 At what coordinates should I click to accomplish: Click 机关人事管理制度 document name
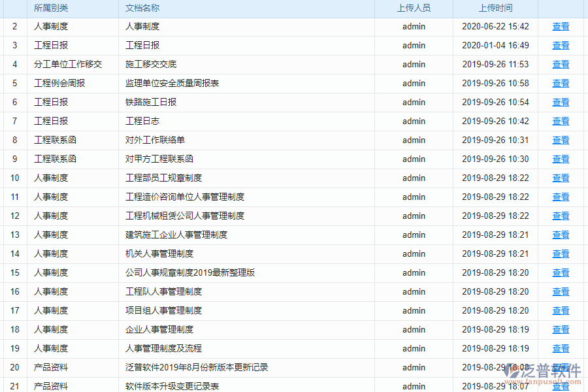(159, 254)
